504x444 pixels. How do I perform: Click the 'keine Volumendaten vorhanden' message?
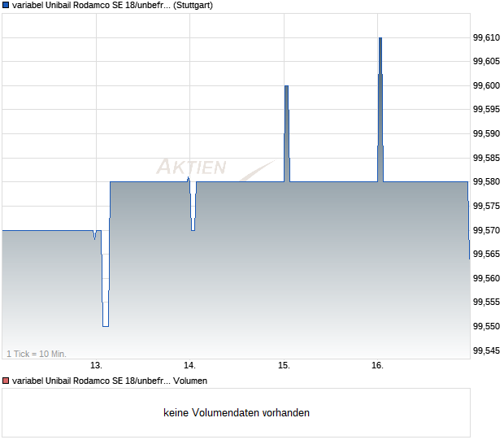click(x=237, y=412)
